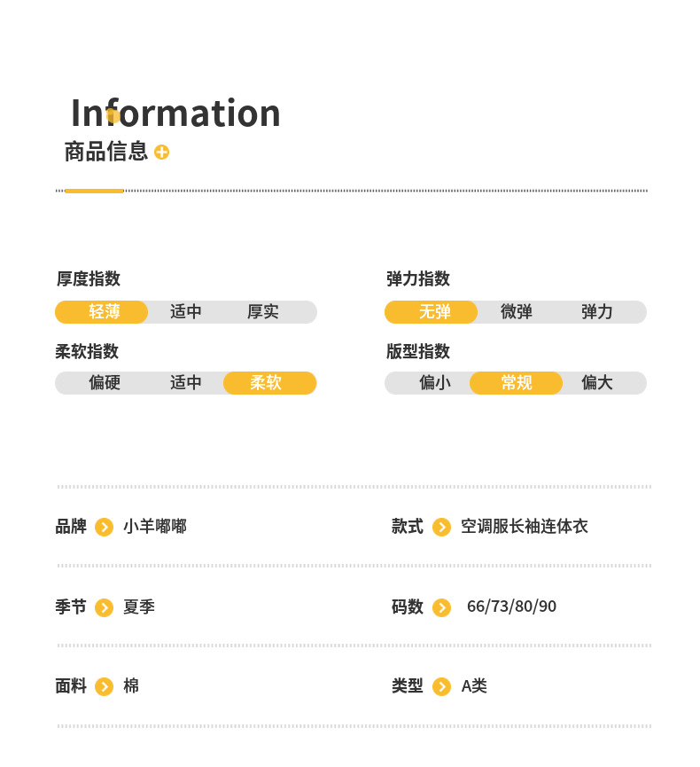The image size is (700, 767).
Task: Click the arrow icon next to 类型
Action: 441,686
